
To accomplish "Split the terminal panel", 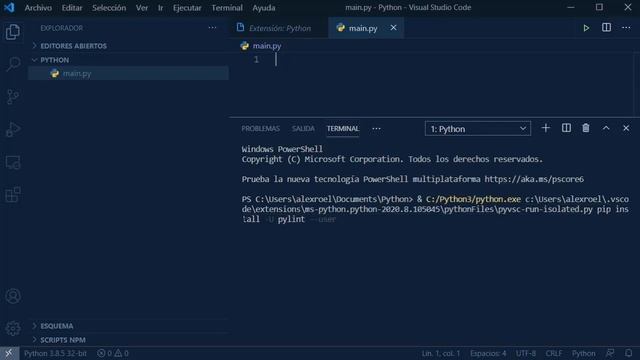I will [x=566, y=128].
